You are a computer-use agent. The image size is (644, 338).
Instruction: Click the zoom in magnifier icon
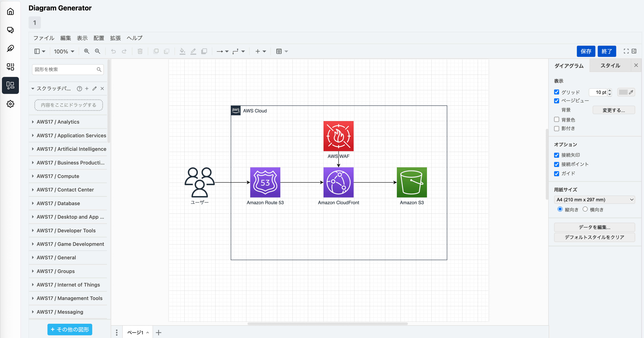click(x=87, y=51)
